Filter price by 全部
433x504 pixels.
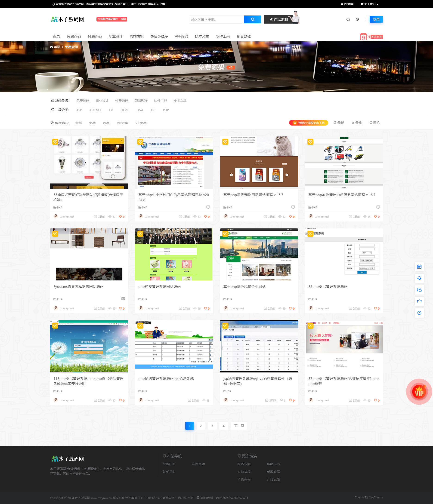(79, 123)
